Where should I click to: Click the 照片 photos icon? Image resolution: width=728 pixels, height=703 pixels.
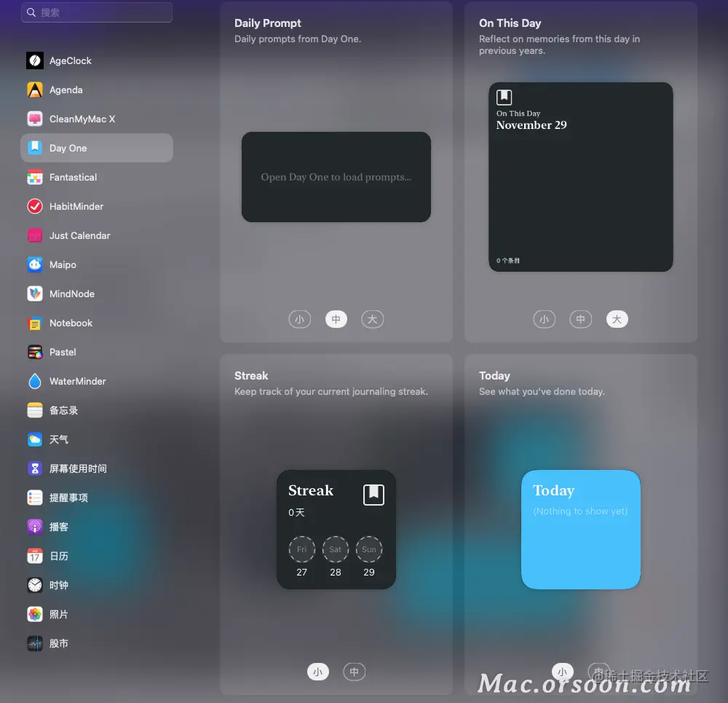35,614
